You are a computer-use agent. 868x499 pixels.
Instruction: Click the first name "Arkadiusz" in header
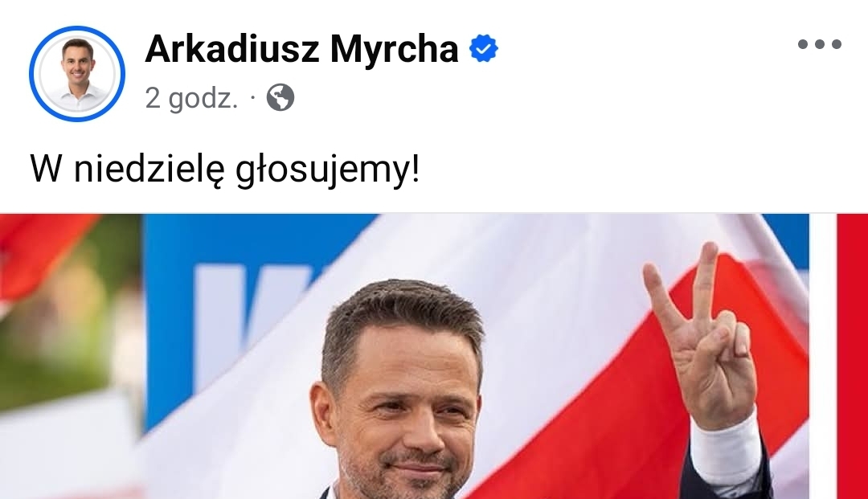click(x=232, y=49)
